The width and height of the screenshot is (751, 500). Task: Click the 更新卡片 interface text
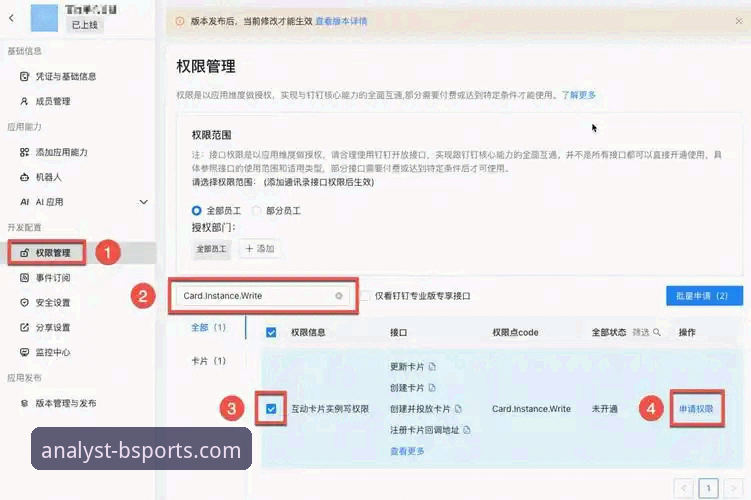407,367
